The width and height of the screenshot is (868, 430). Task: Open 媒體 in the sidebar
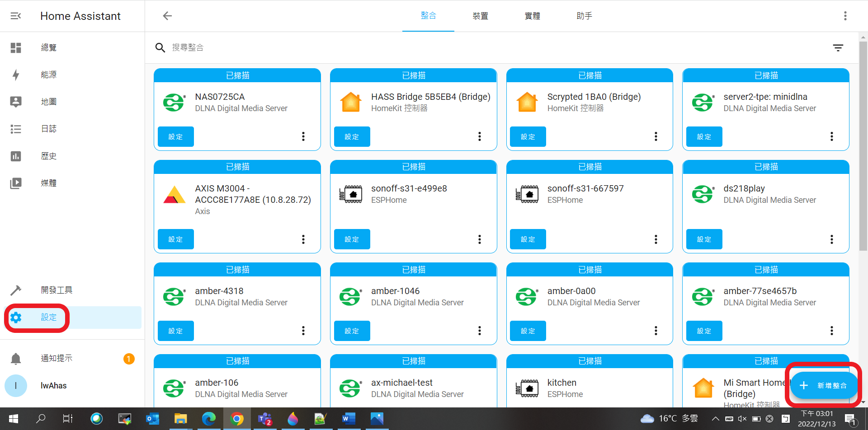pos(72,183)
